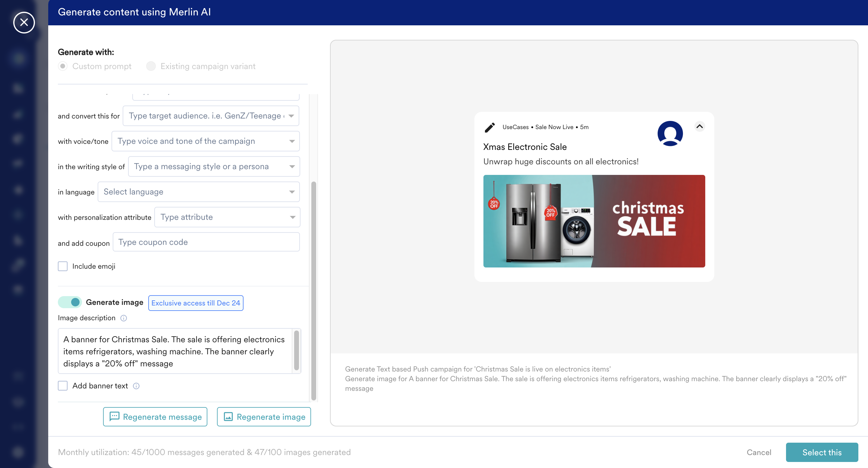The height and width of the screenshot is (468, 868).
Task: Click Regenerate image button
Action: click(x=264, y=417)
